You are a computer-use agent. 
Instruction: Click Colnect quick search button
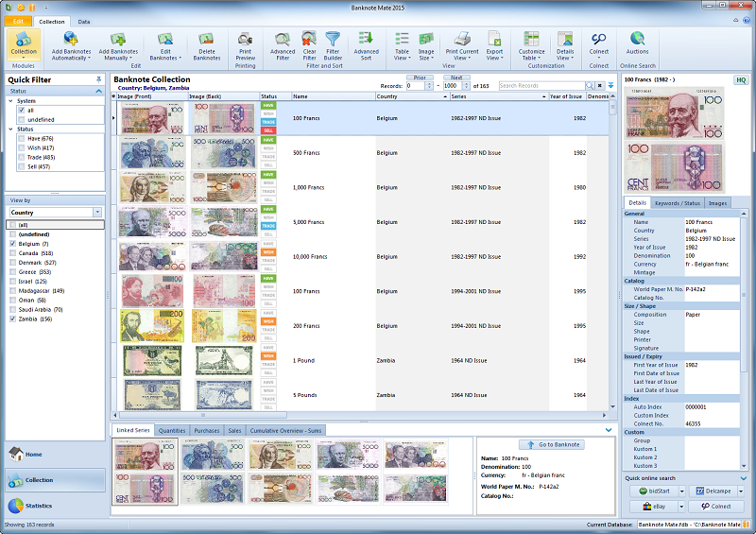[x=716, y=507]
